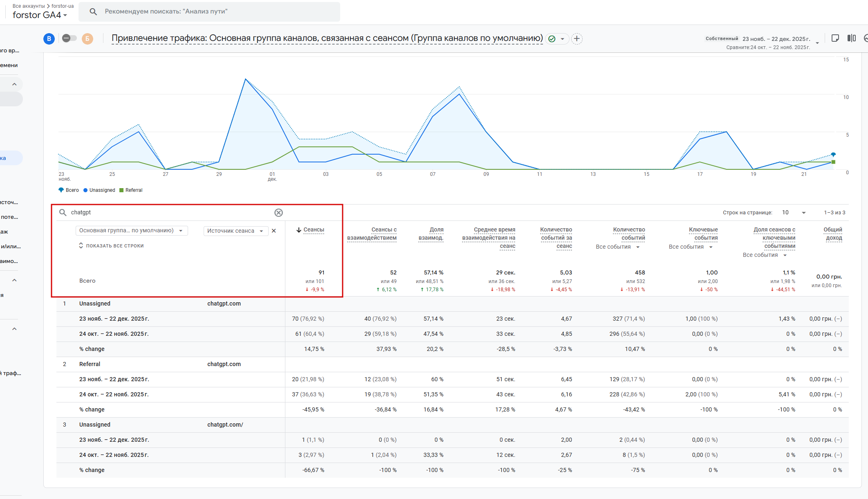Open the forstor GA4 property selector
Viewport: 868px width, 499px height.
[40, 15]
